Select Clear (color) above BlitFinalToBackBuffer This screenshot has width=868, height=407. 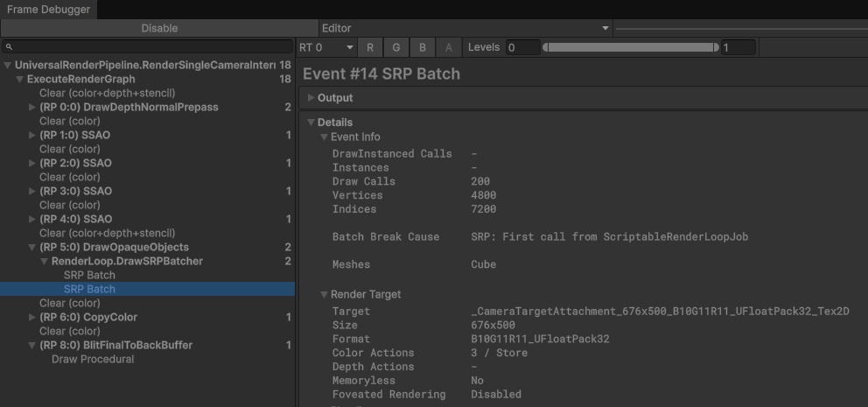[x=70, y=331]
